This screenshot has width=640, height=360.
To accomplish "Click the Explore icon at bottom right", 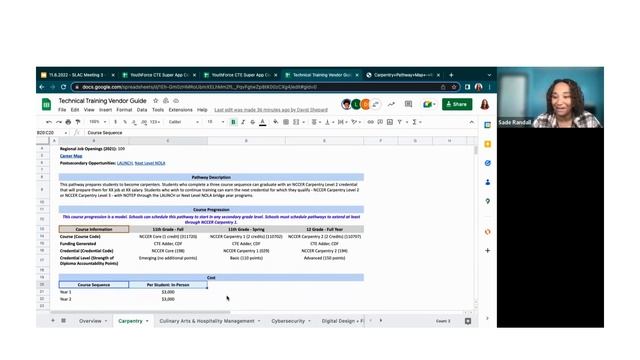I will click(x=468, y=321).
